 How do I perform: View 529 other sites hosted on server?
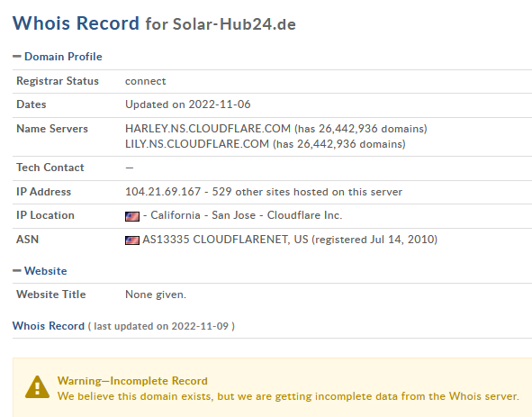[307, 192]
